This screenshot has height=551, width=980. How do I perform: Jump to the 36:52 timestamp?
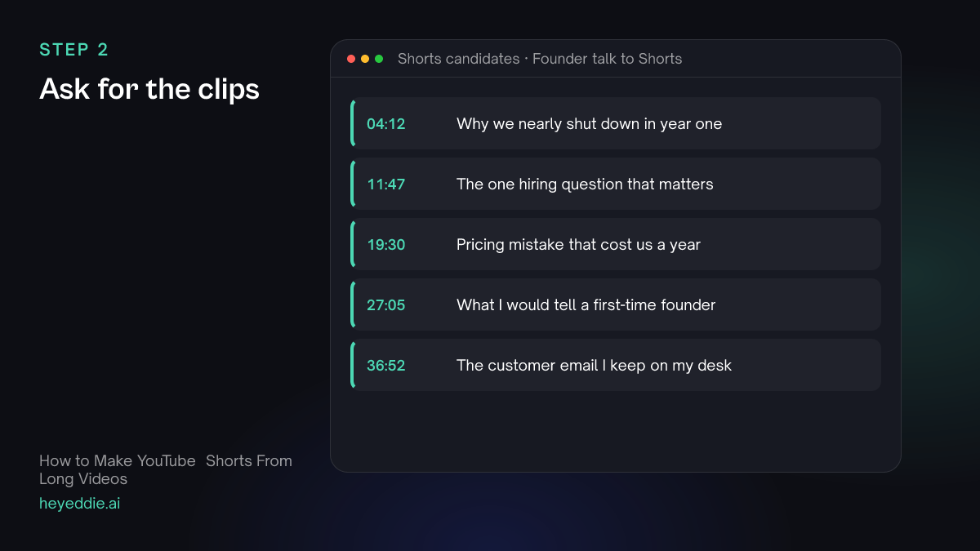click(385, 366)
